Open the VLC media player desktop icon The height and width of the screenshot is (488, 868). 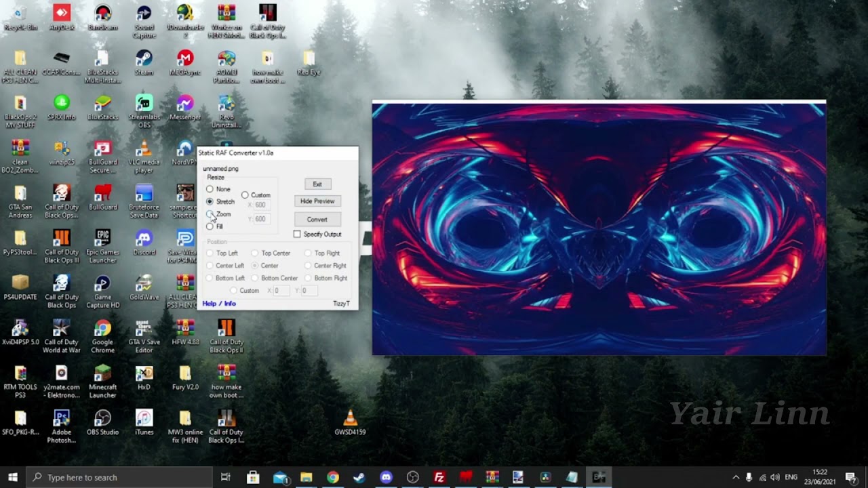point(144,157)
